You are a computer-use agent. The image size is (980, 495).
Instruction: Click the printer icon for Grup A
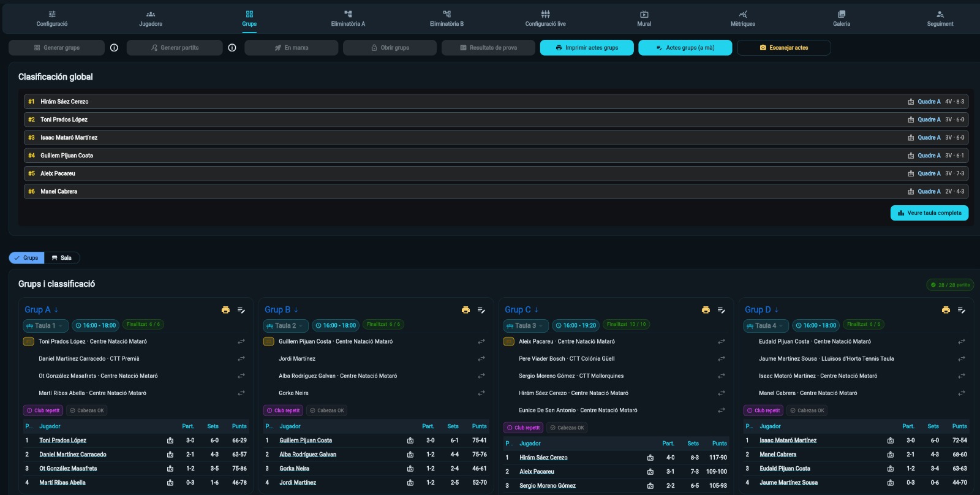pos(225,310)
